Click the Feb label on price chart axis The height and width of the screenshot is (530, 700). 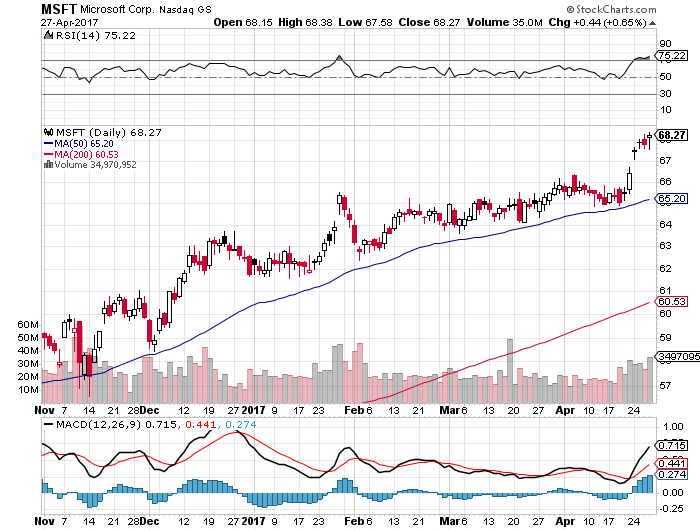(x=354, y=410)
